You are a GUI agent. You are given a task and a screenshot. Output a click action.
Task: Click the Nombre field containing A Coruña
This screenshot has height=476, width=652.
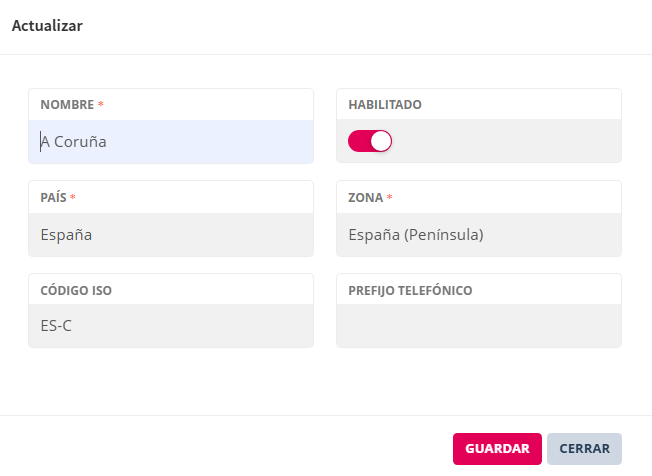coord(171,142)
